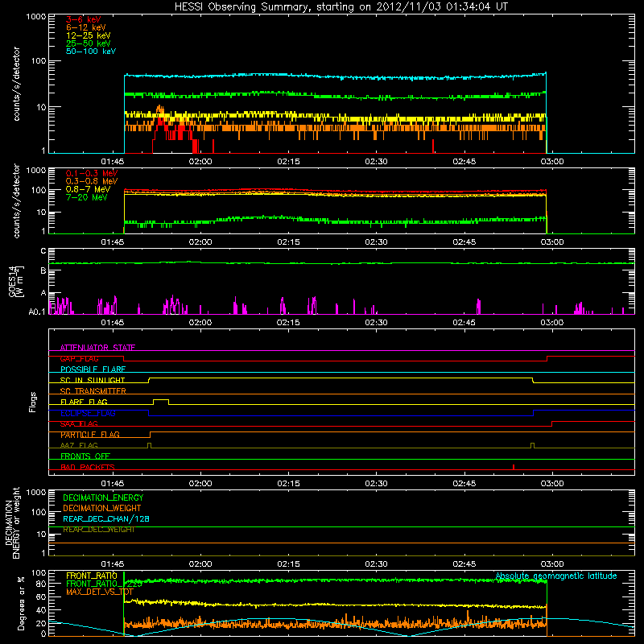644x644 pixels.
Task: Select the 3-6 keV legend label
Action: (83, 19)
